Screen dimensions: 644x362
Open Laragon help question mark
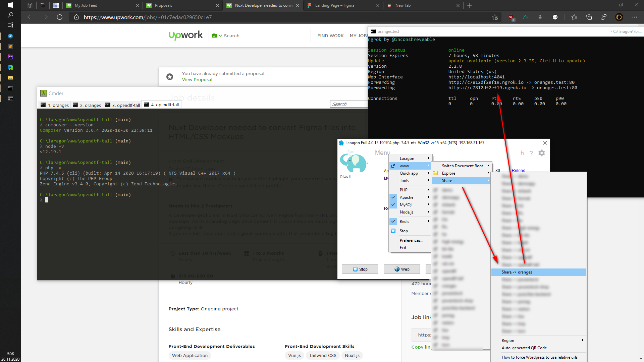tap(531, 153)
